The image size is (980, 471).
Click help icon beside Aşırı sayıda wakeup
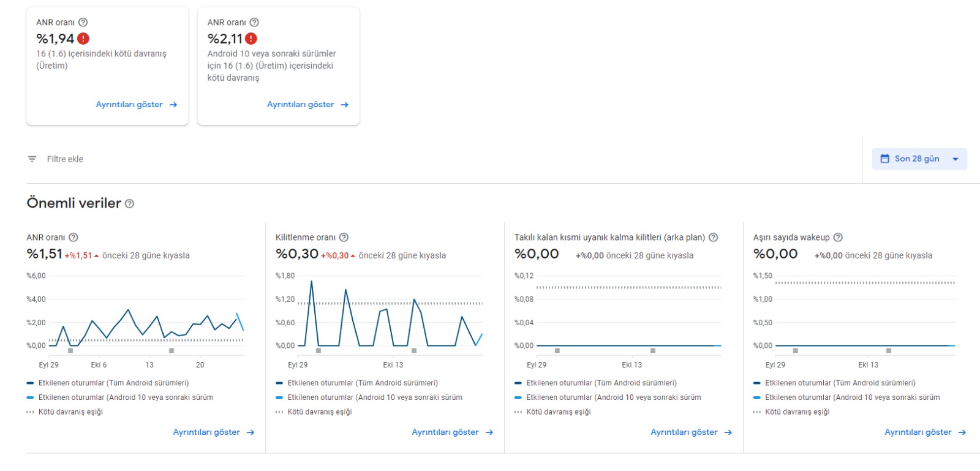point(838,237)
